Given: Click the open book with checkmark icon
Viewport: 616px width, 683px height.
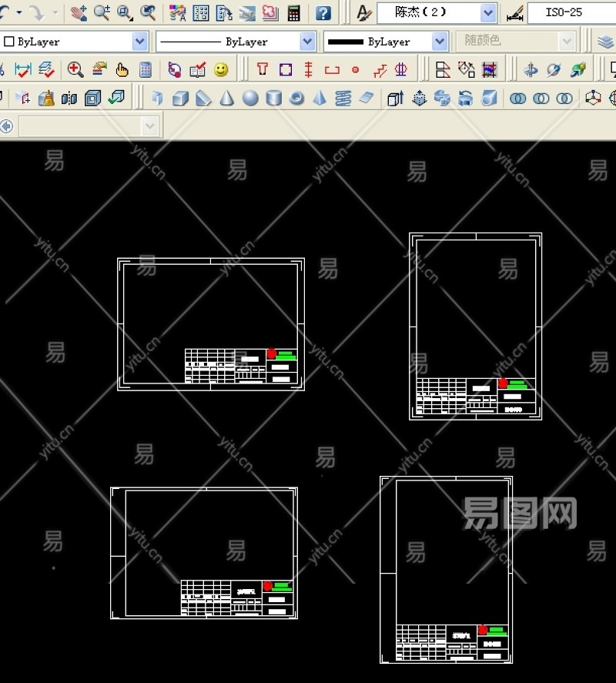Looking at the screenshot, I should click(x=198, y=70).
